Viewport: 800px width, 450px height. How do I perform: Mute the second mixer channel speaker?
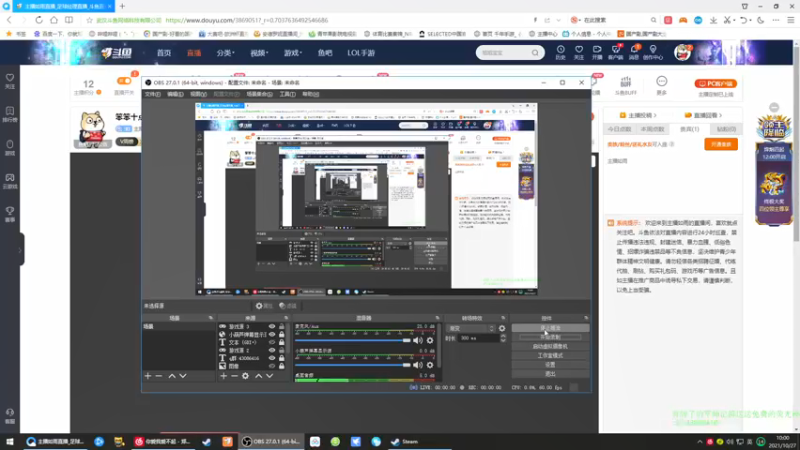tap(418, 365)
